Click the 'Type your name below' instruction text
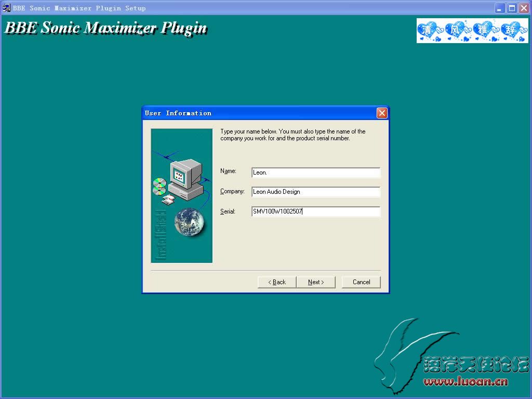The width and height of the screenshot is (532, 399). point(293,135)
